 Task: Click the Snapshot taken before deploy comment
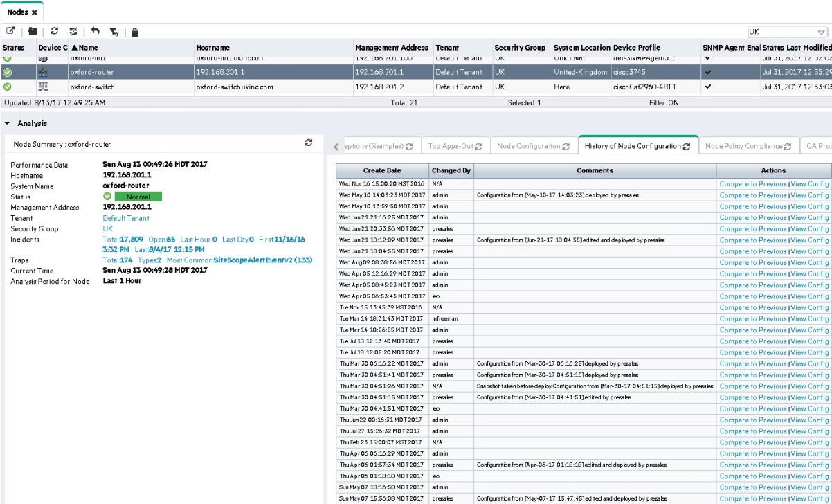(595, 386)
